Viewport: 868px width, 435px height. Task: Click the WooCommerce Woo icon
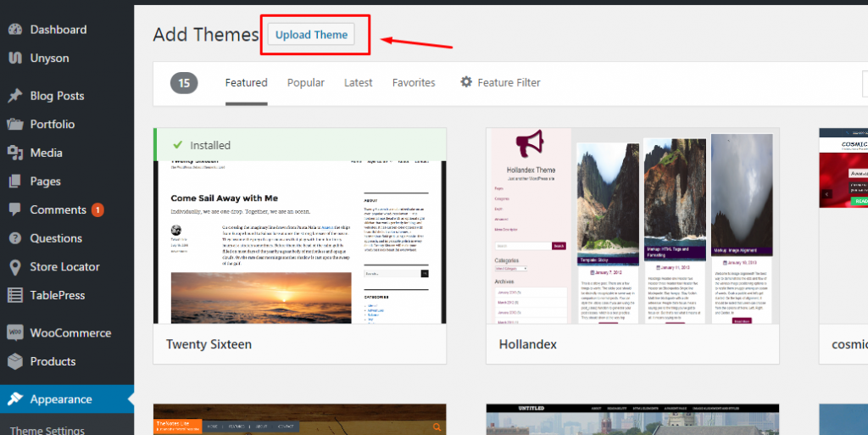coord(15,332)
